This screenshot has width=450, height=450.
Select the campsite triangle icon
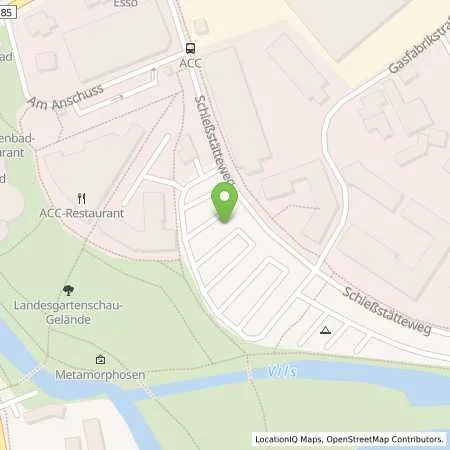325,330
